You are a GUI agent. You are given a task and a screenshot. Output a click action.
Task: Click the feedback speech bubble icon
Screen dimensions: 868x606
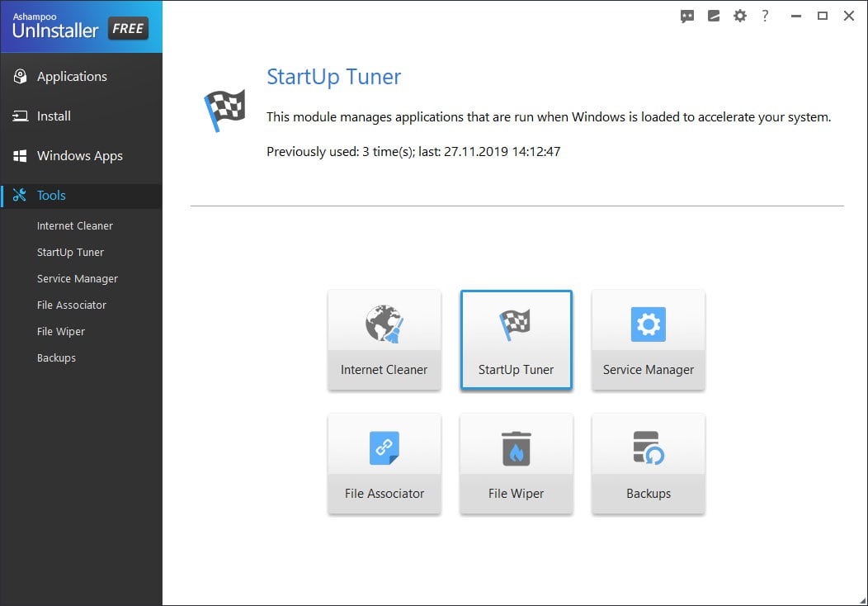tap(687, 16)
